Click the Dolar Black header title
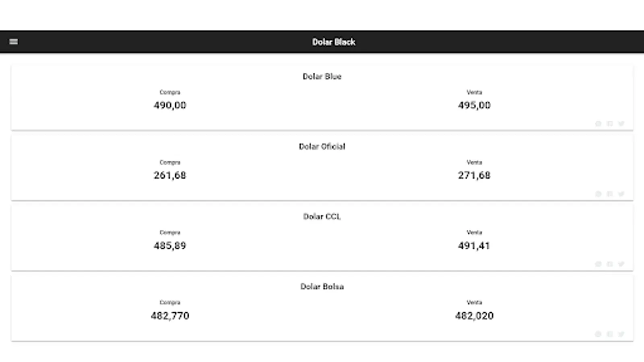644x362 pixels. [x=334, y=42]
